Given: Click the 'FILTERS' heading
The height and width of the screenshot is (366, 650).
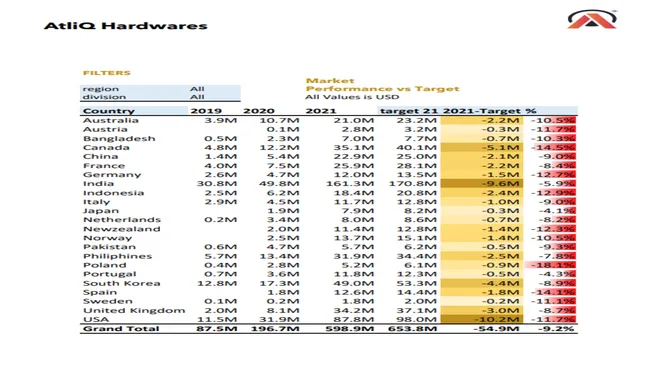Looking at the screenshot, I should pyautogui.click(x=107, y=73).
